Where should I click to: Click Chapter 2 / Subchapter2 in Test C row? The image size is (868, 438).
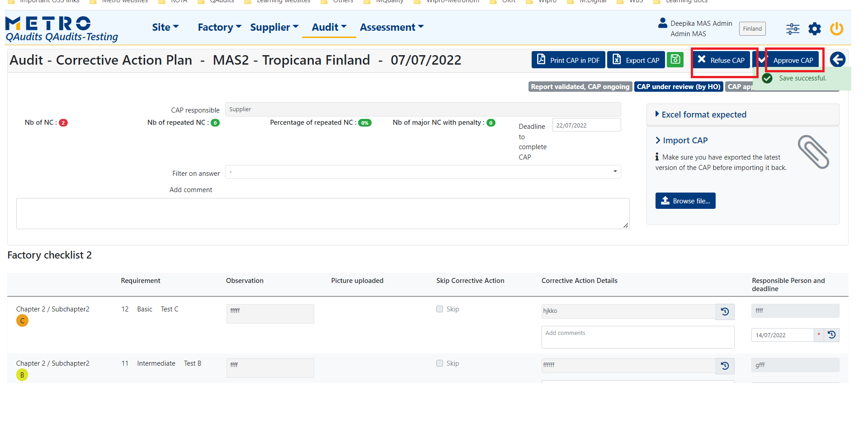point(53,309)
